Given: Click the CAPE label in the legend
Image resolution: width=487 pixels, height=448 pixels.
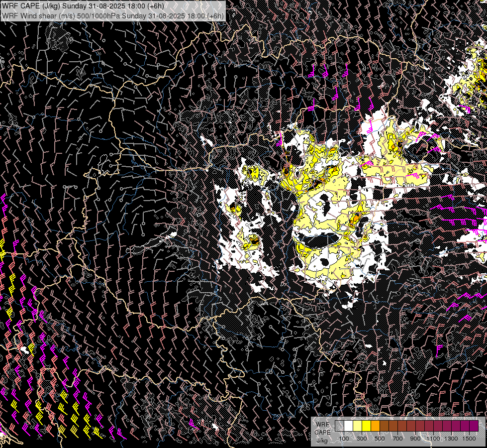Looking at the screenshot, I should tap(323, 433).
